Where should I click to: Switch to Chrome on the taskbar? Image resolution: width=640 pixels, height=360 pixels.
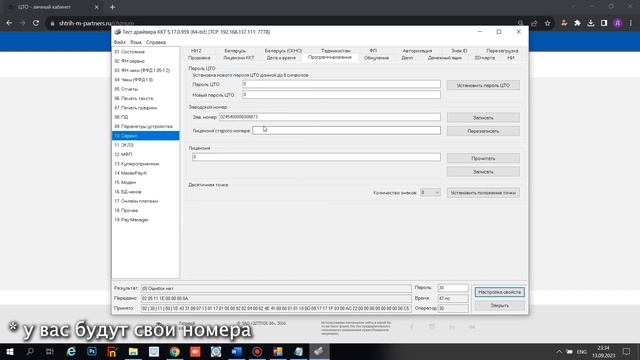coord(175,351)
